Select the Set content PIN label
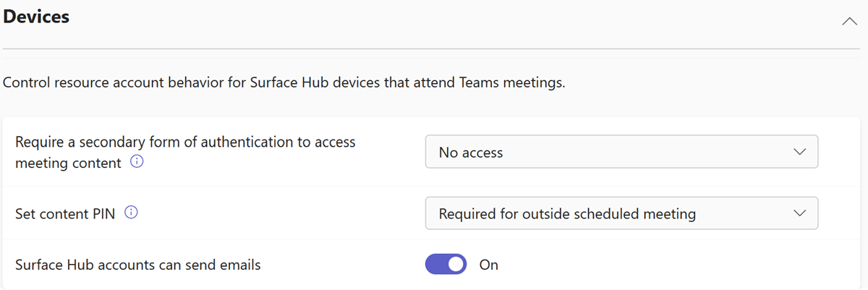 point(65,213)
